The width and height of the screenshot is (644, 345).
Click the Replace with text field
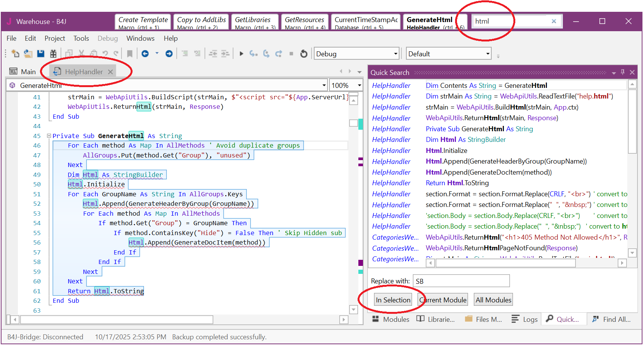(x=461, y=281)
